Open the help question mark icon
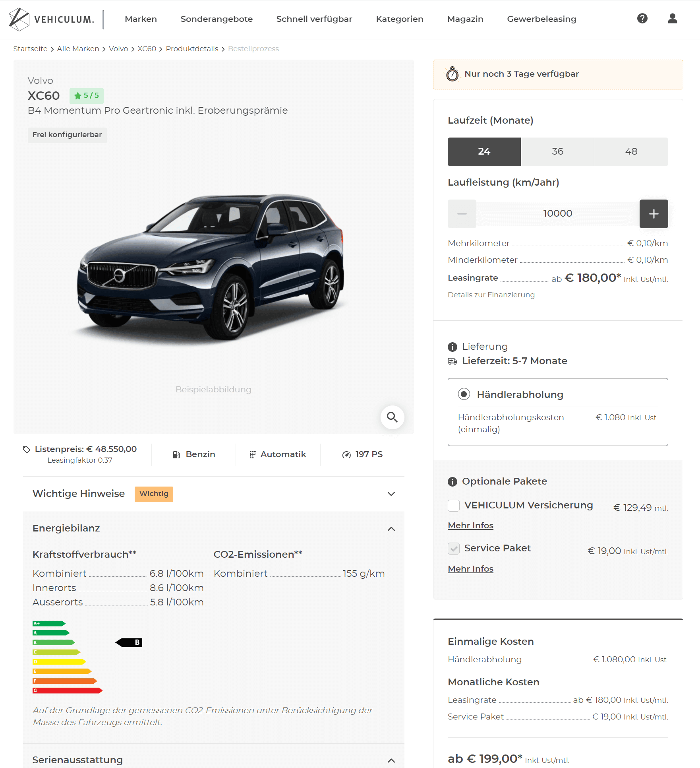This screenshot has width=700, height=768. [x=642, y=18]
